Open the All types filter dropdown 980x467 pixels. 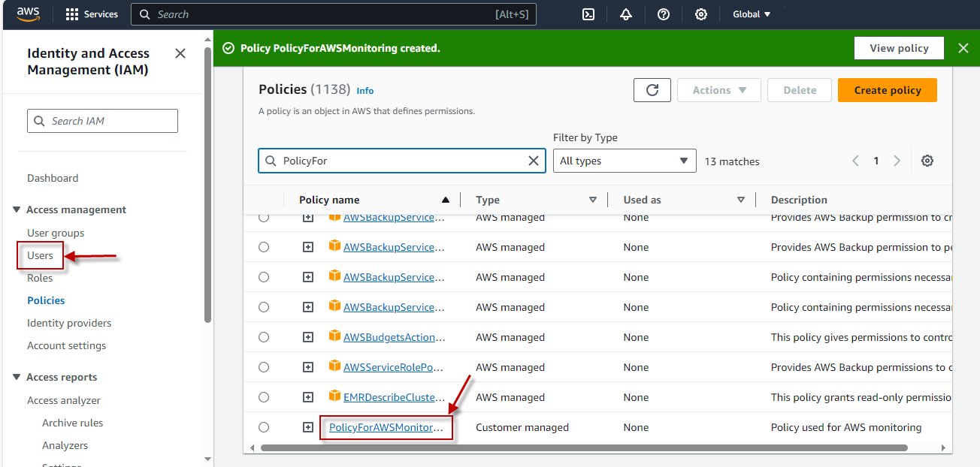(x=624, y=161)
